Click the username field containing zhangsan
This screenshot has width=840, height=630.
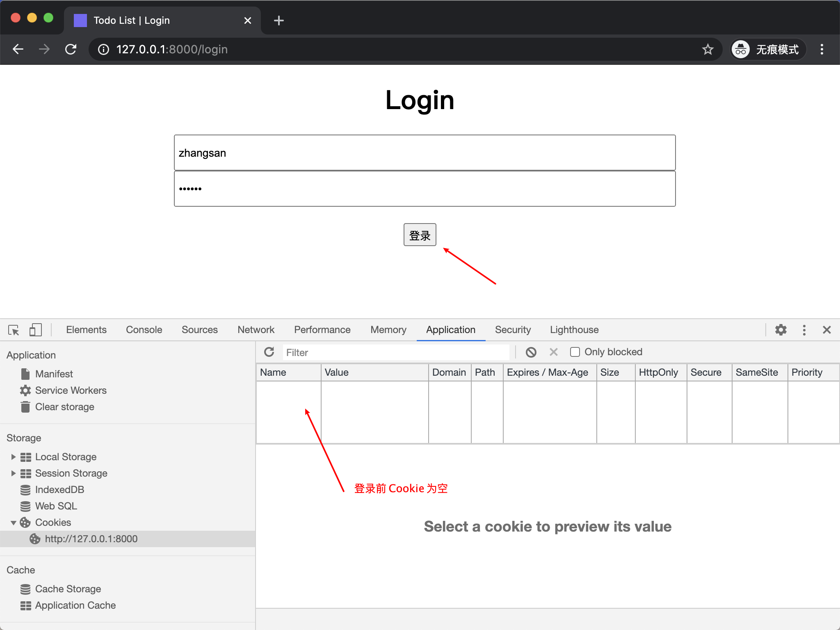pyautogui.click(x=425, y=153)
